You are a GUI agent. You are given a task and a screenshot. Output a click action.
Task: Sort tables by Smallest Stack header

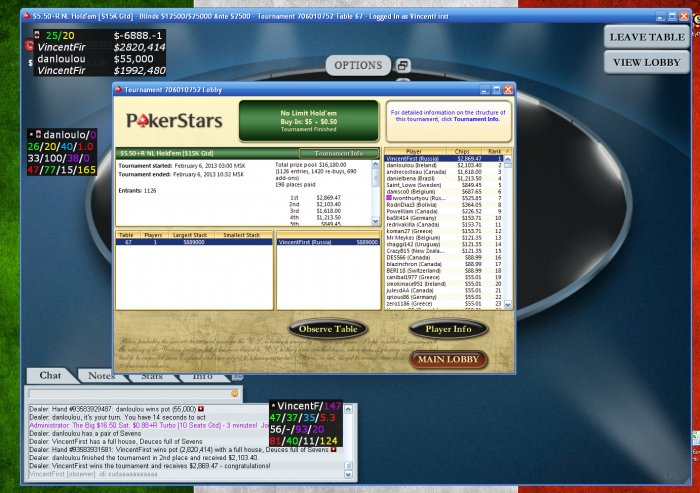(243, 235)
